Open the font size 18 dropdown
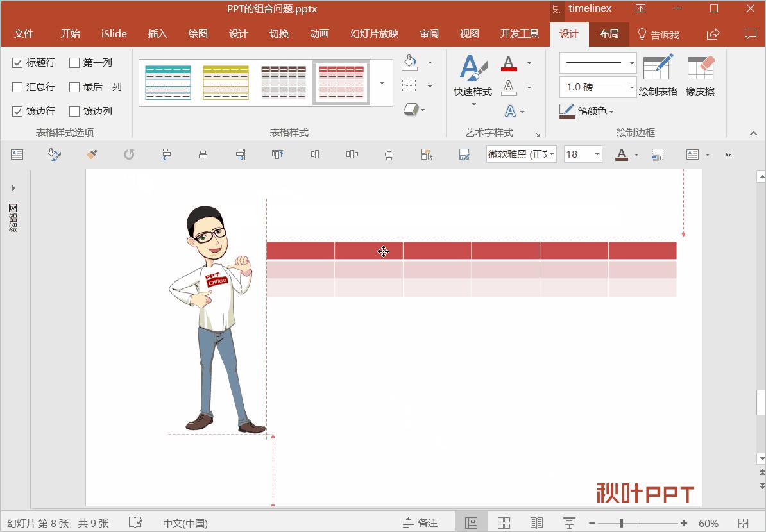The image size is (766, 532). click(597, 154)
